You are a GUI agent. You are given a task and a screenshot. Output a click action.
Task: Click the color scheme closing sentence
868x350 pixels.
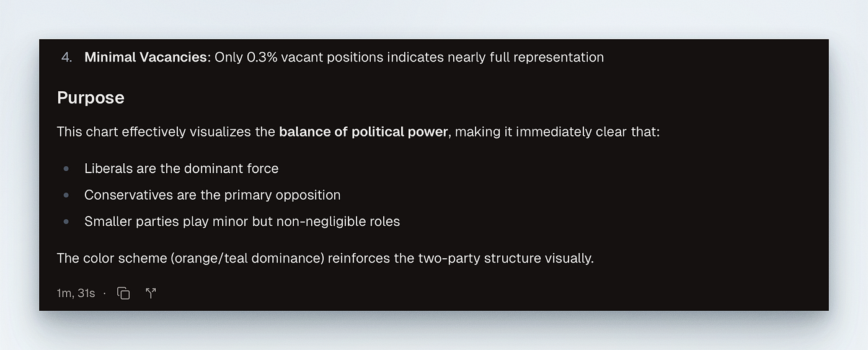(x=325, y=258)
